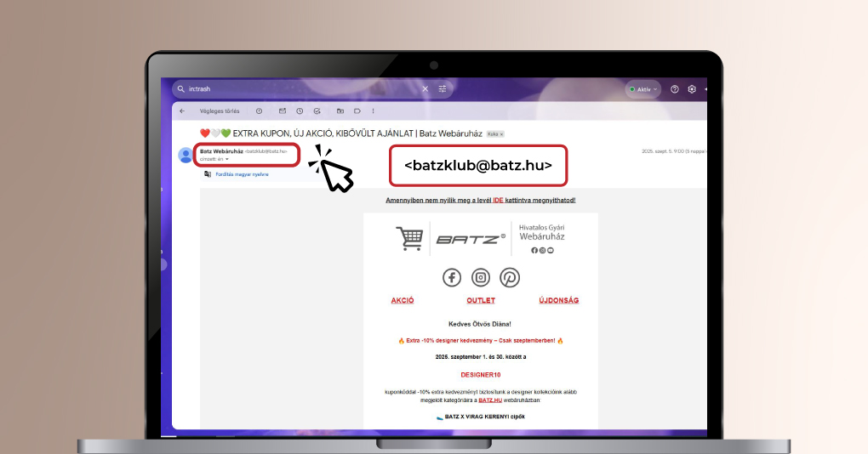The height and width of the screenshot is (454, 868).
Task: Expand the Aktív status dropdown
Action: (x=642, y=89)
